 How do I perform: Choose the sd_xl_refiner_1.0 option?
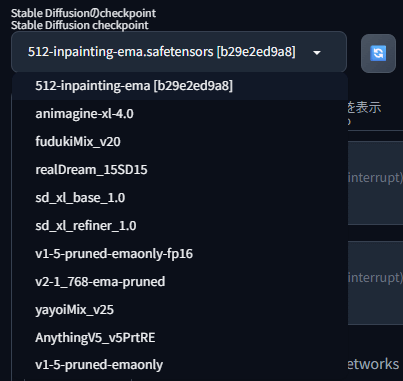180,226
